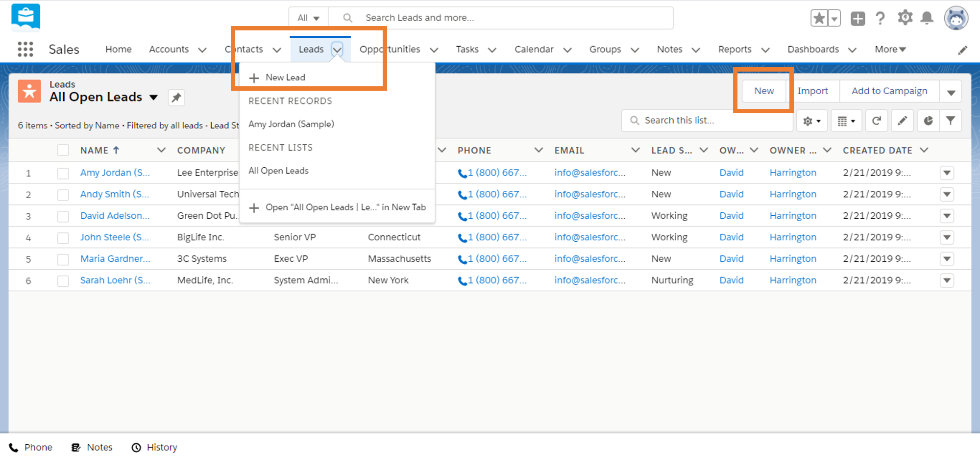Open row actions for Sarah Loehr

(947, 280)
